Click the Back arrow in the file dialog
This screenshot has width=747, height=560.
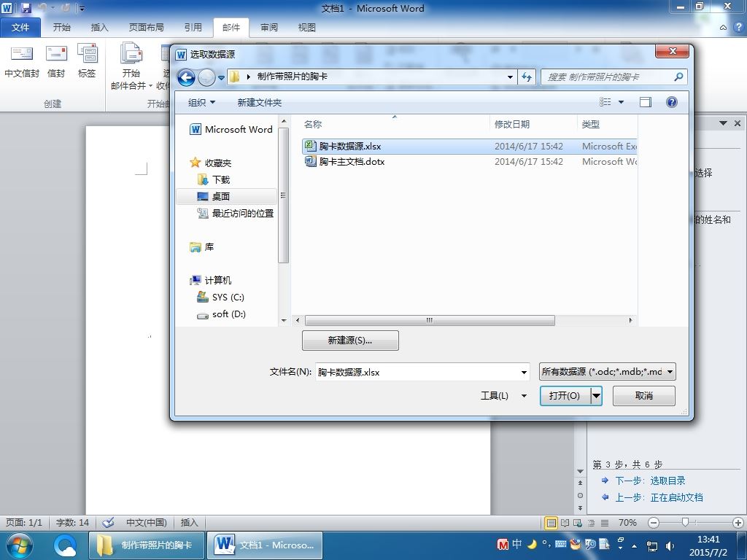[186, 77]
